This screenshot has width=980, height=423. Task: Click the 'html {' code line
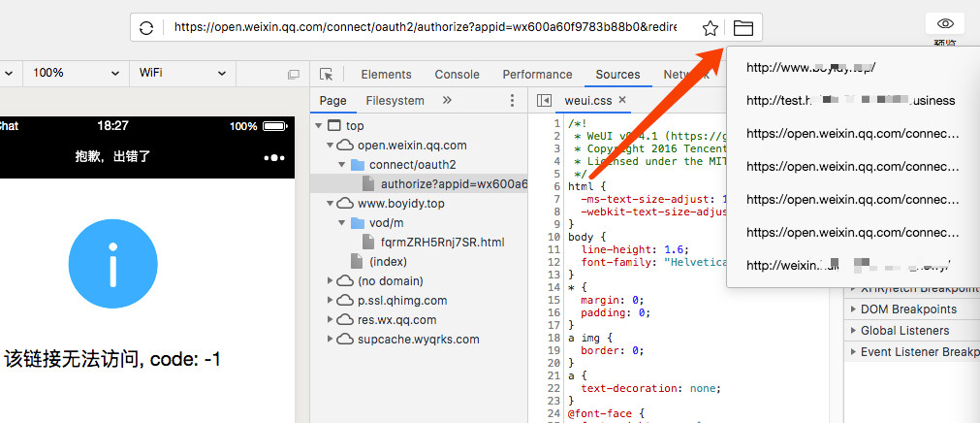coord(586,186)
